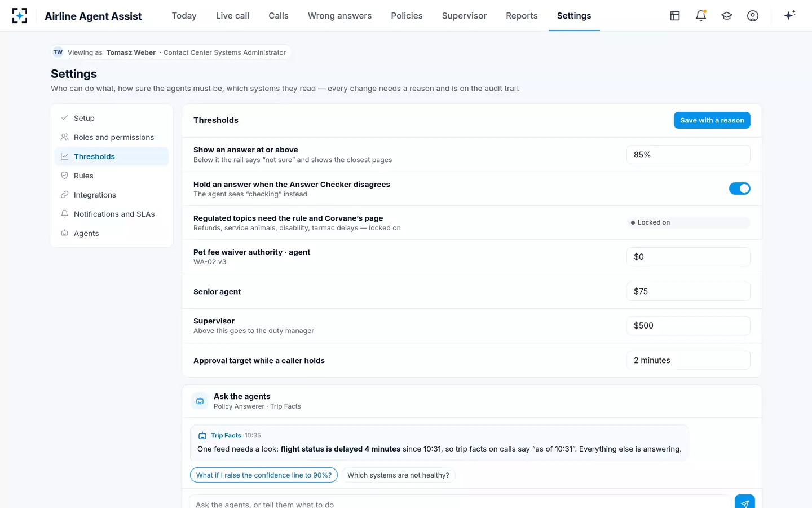The height and width of the screenshot is (508, 812).
Task: Open Notifications and SLAs section
Action: click(x=112, y=214)
